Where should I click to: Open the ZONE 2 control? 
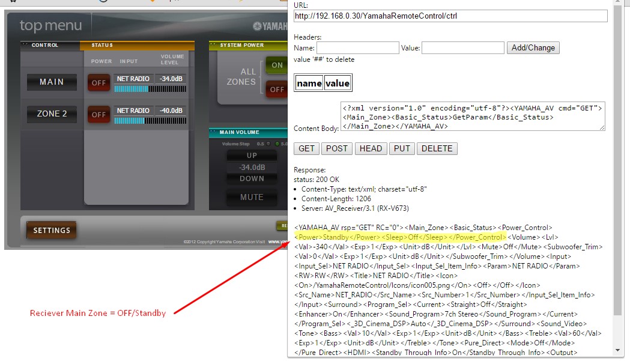(x=52, y=114)
